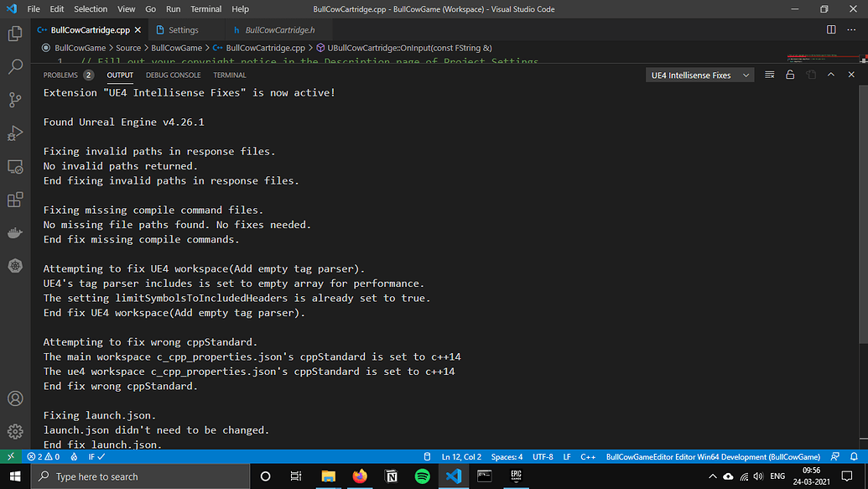Change the language mode from C++

(x=588, y=456)
